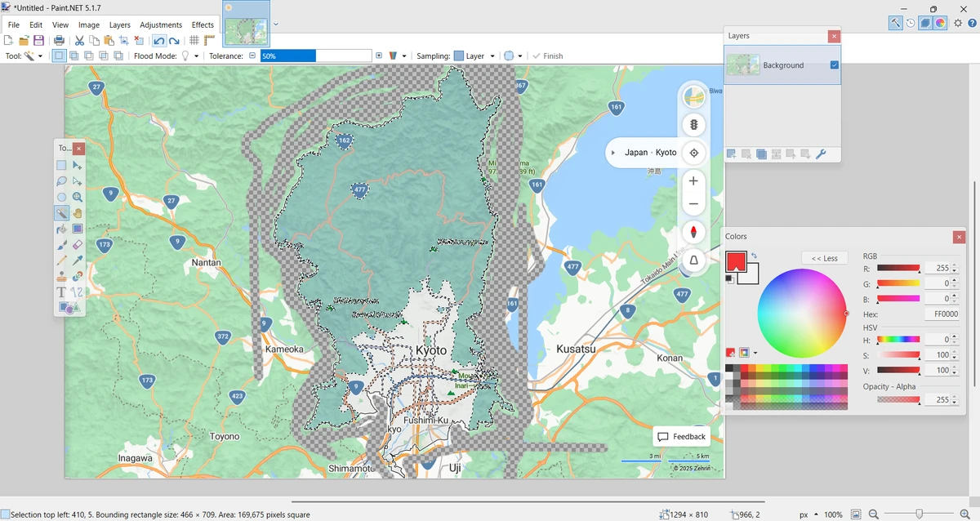Viewport: 980px width, 521px height.
Task: Set selection mode to Subtract
Action: (88, 56)
